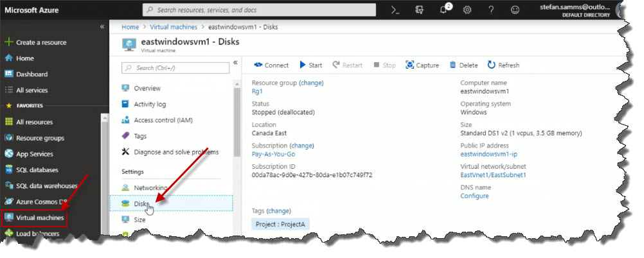Open portal settings gear

click(x=467, y=10)
